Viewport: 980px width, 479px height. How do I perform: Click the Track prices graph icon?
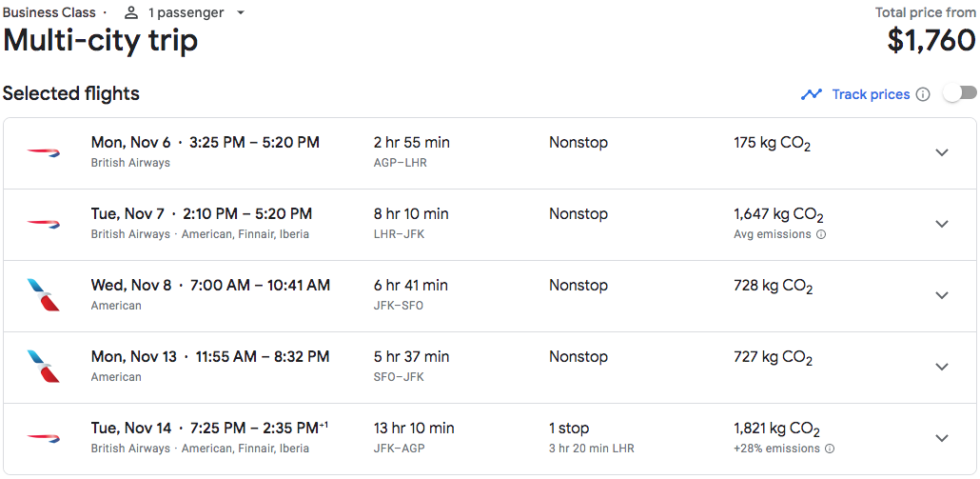coord(812,94)
